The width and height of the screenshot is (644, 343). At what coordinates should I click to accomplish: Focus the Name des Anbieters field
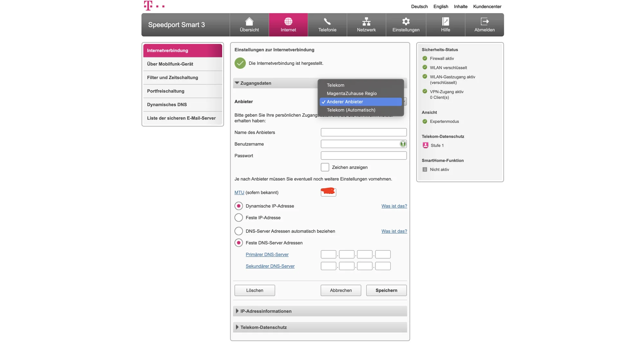pos(364,132)
